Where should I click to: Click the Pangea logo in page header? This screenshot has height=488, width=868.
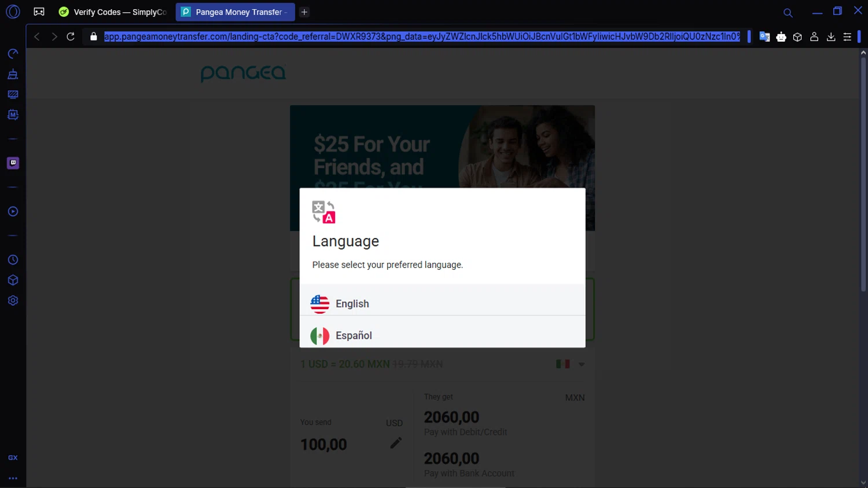click(243, 73)
